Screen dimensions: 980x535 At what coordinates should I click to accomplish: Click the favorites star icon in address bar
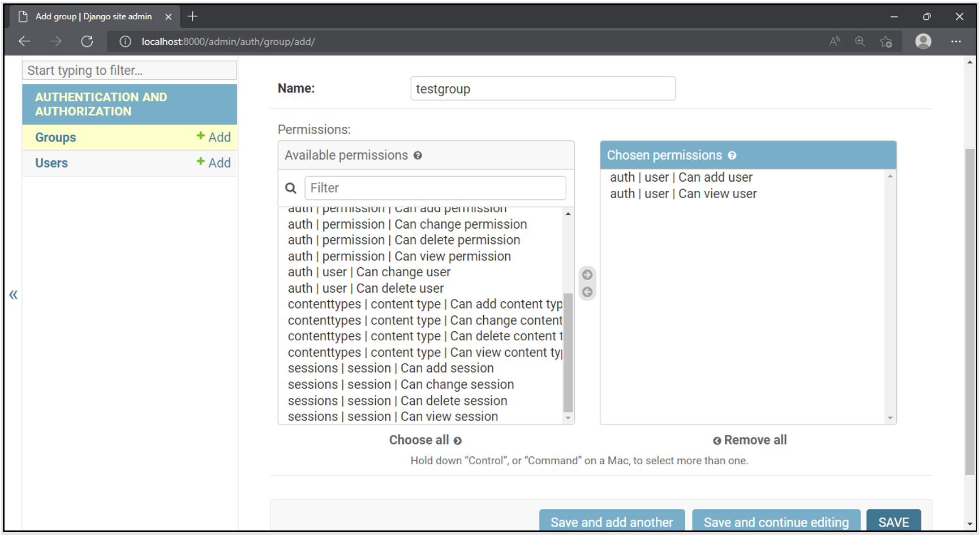point(886,41)
